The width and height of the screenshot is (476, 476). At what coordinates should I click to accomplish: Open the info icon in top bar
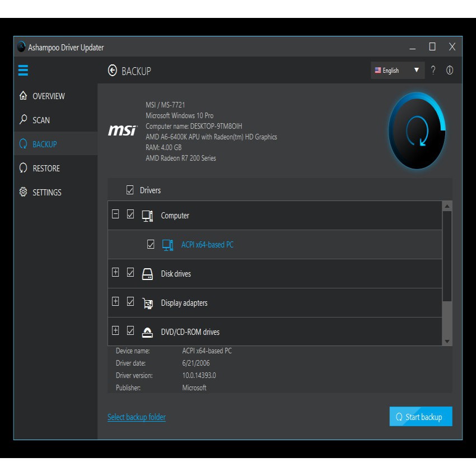(449, 70)
